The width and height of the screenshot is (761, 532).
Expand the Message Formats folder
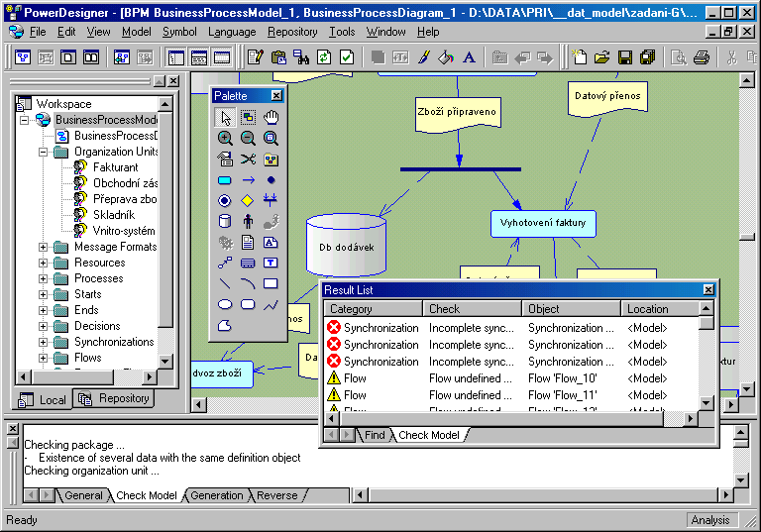pyautogui.click(x=43, y=247)
